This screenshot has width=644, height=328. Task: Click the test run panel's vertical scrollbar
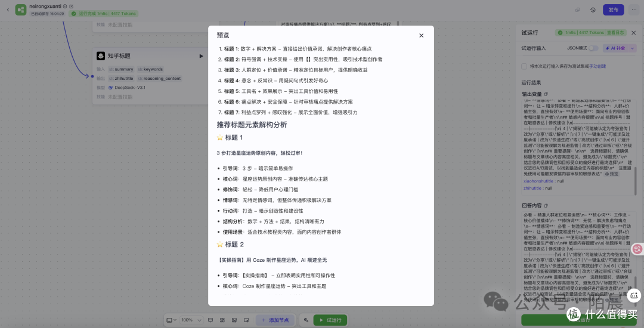coord(637,181)
